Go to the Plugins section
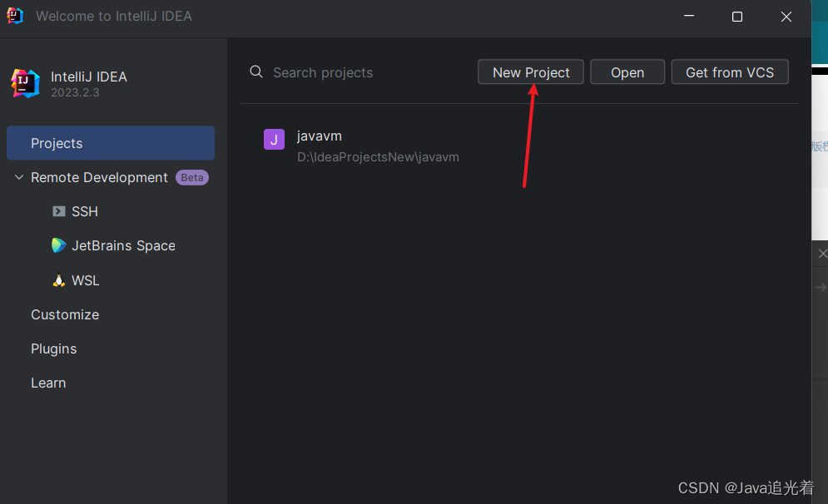 [x=54, y=348]
